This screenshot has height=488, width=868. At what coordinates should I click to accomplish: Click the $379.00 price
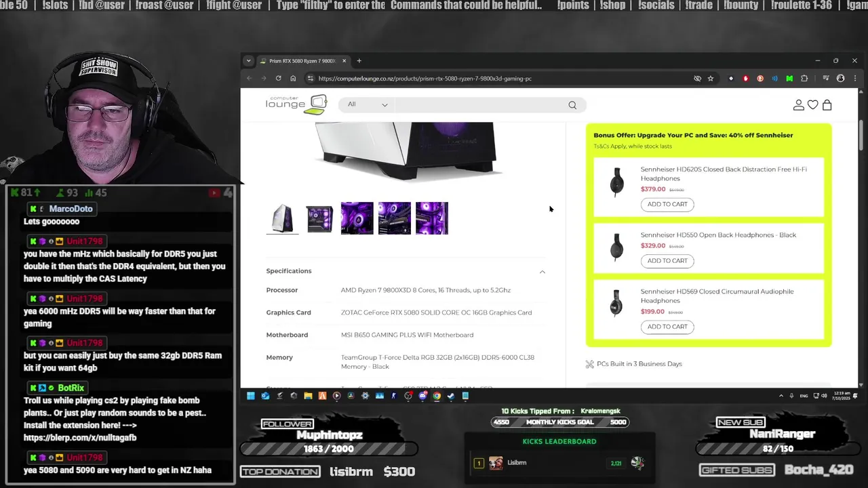pos(653,190)
